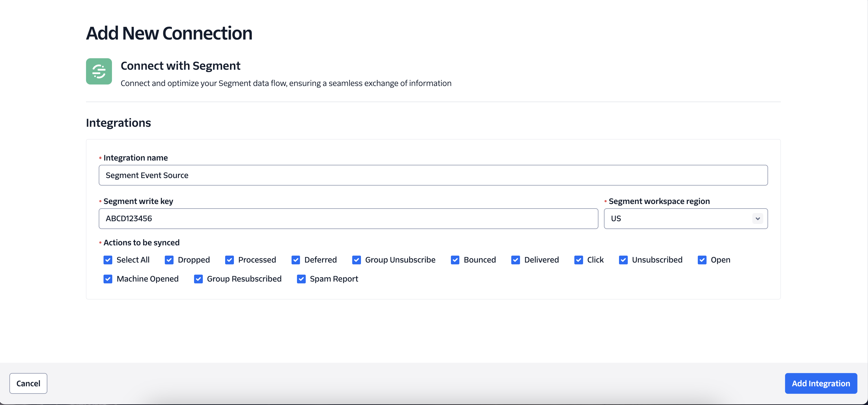
Task: Disable Group Unsubscribe syncing
Action: tap(356, 260)
